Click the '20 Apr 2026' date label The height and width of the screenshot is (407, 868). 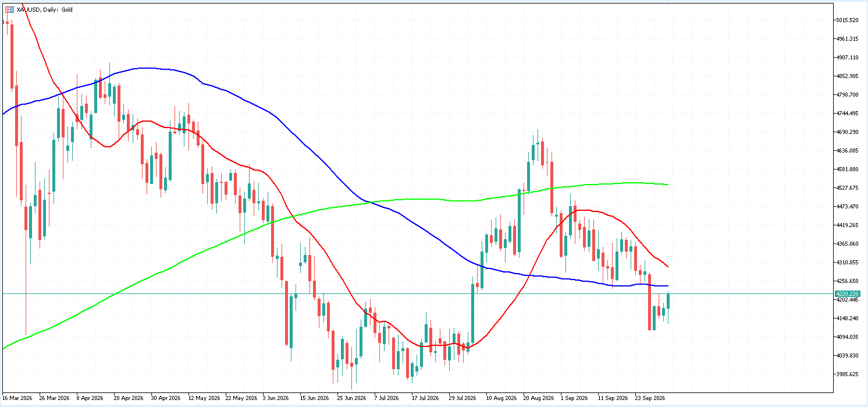[x=129, y=398]
